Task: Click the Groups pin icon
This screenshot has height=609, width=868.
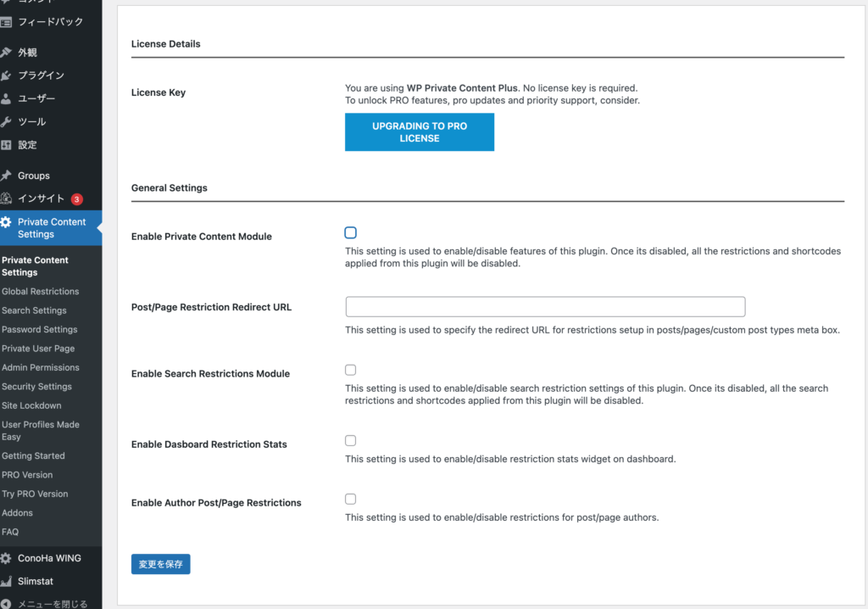Action: click(6, 176)
